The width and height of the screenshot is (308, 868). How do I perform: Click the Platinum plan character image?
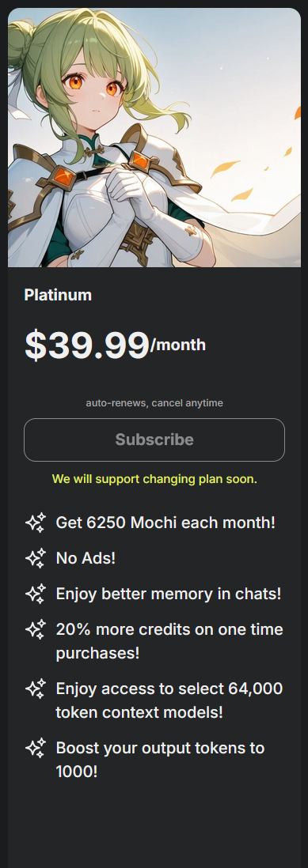coord(154,138)
